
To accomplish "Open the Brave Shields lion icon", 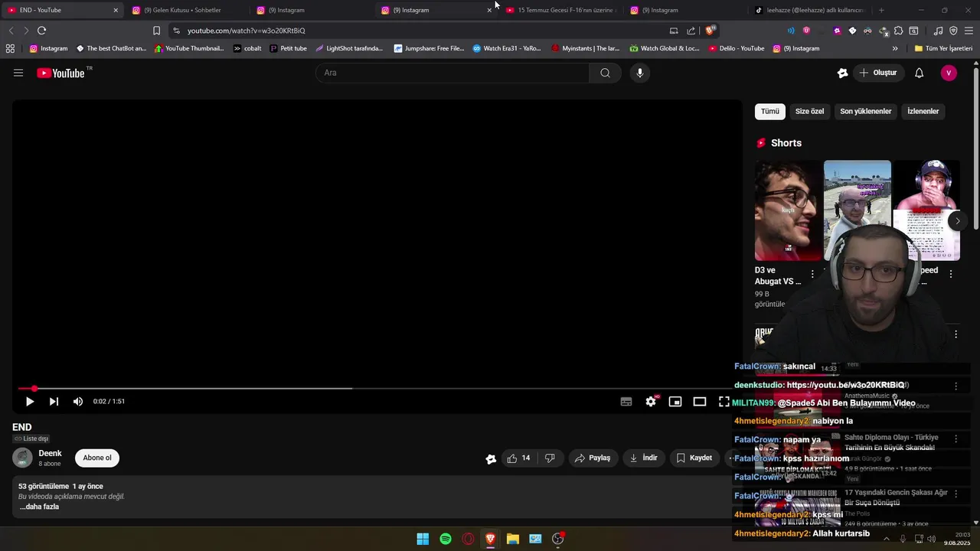I will (710, 31).
